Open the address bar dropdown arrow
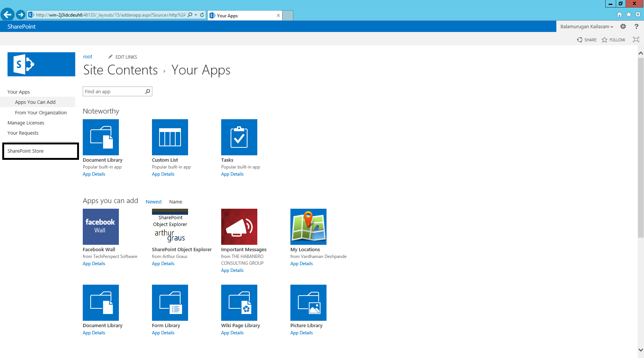 pyautogui.click(x=196, y=15)
